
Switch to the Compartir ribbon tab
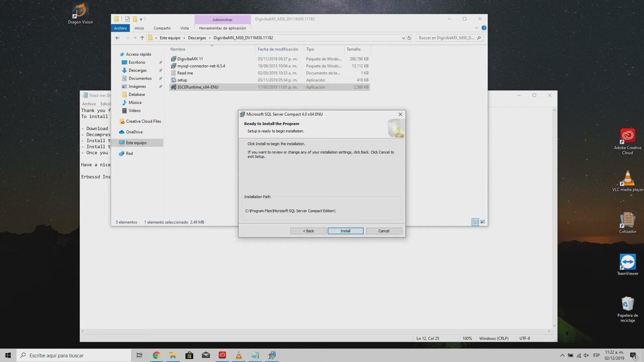162,28
